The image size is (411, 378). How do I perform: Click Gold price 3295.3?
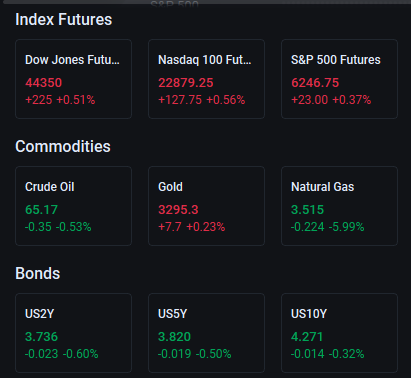point(178,210)
